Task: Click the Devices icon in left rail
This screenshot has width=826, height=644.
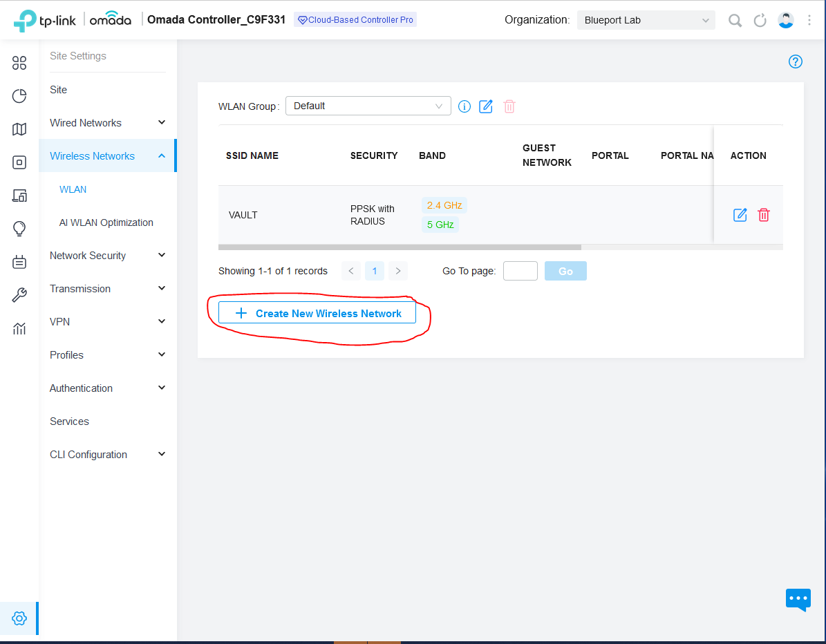Action: 19,162
